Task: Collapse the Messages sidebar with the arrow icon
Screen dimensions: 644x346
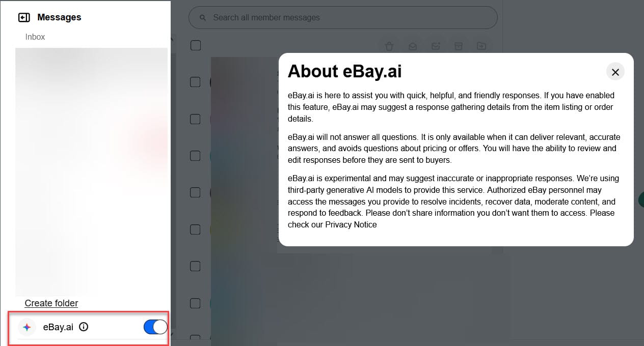Action: coord(24,18)
